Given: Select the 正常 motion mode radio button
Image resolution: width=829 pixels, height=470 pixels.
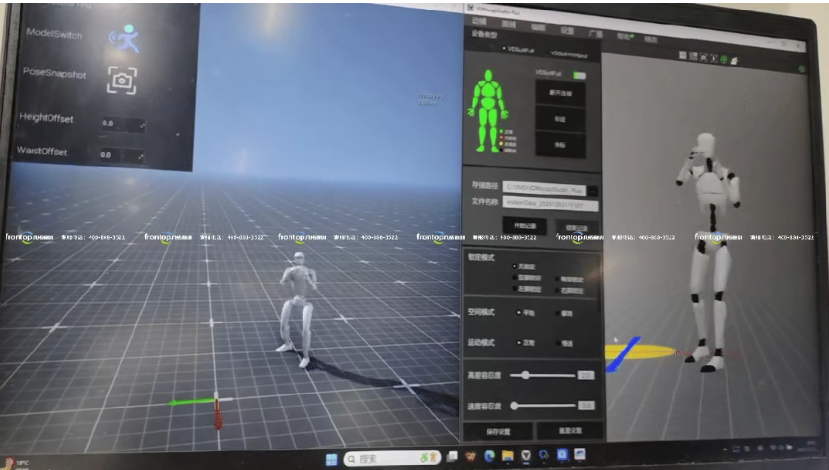Looking at the screenshot, I should coord(518,342).
